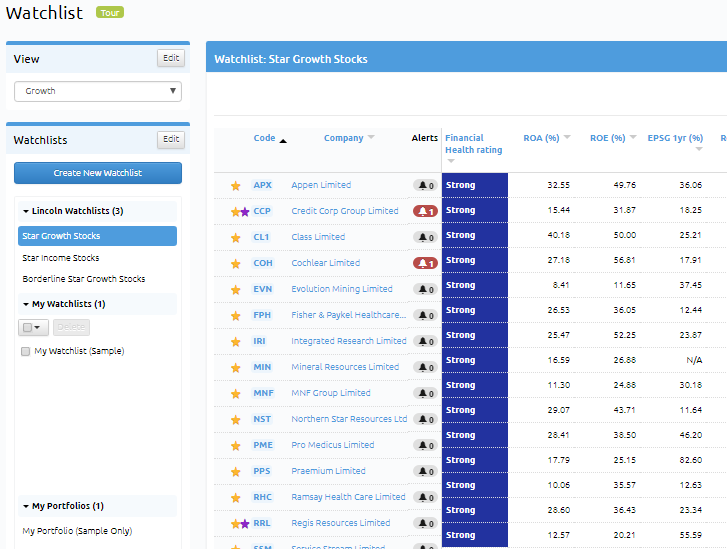727x549 pixels.
Task: Open the alert bell for Evolution Mining
Action: point(425,289)
